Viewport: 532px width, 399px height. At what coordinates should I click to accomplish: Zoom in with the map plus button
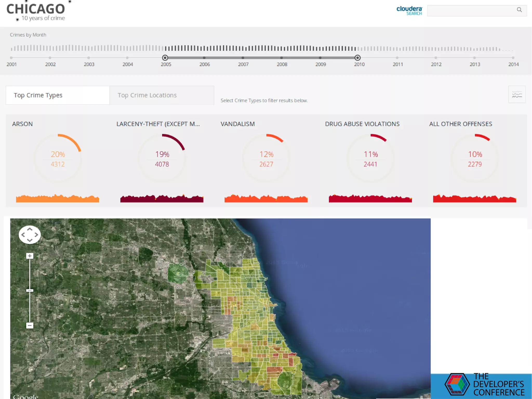30,256
